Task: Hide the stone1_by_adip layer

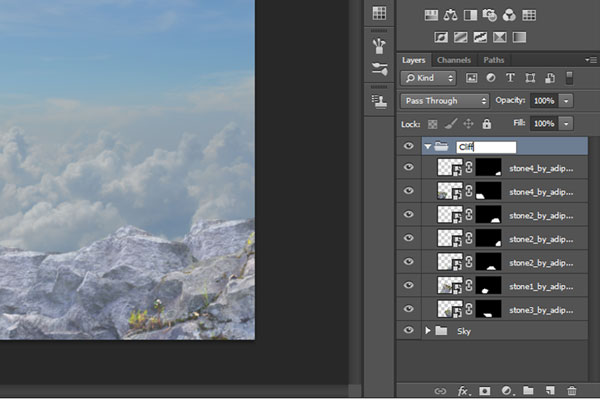Action: 408,288
